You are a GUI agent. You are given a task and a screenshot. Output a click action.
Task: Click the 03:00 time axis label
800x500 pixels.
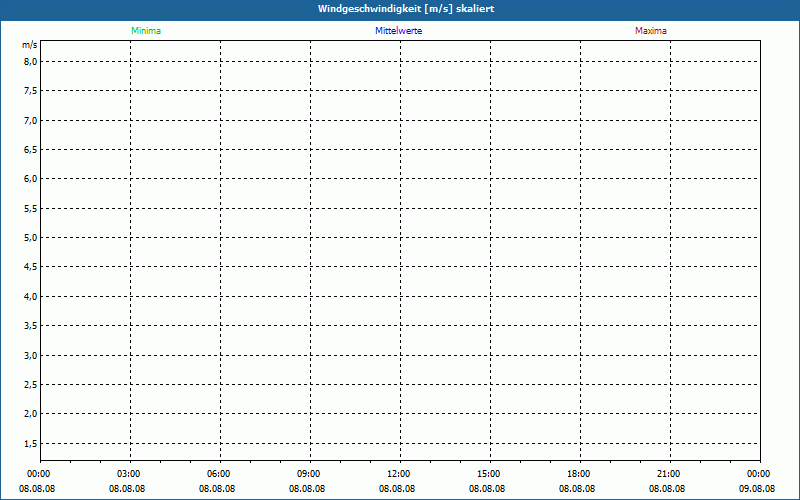(129, 474)
